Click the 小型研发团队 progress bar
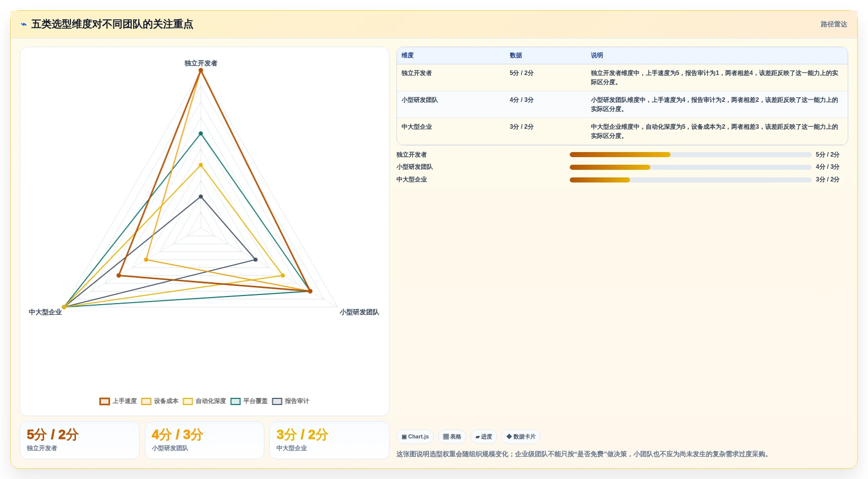The height and width of the screenshot is (479, 868). point(690,167)
